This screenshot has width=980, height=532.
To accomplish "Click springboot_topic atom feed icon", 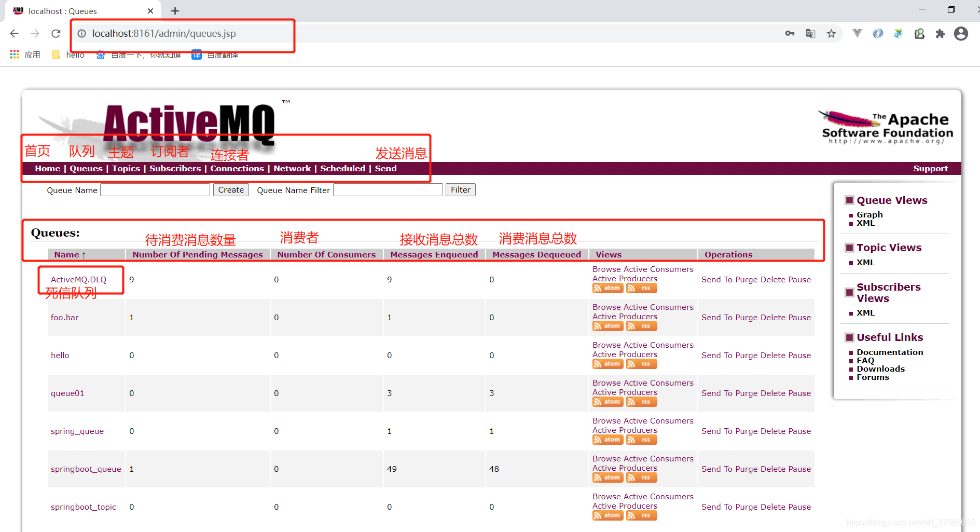I will pyautogui.click(x=608, y=515).
